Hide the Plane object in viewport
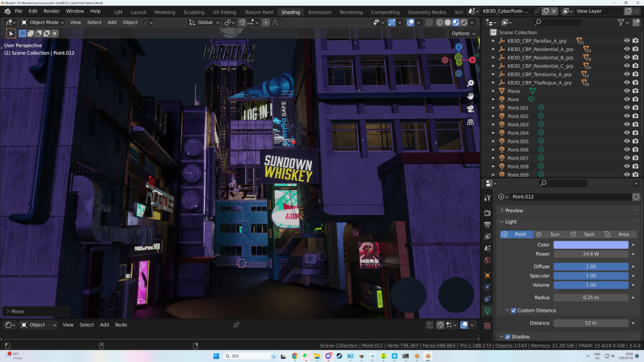Image resolution: width=644 pixels, height=362 pixels. (x=627, y=90)
